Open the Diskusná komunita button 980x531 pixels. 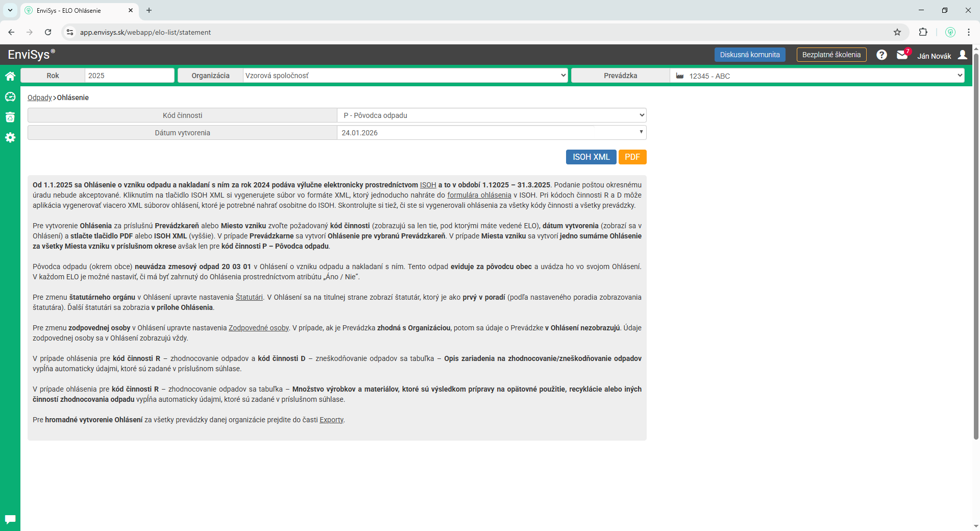(x=749, y=55)
